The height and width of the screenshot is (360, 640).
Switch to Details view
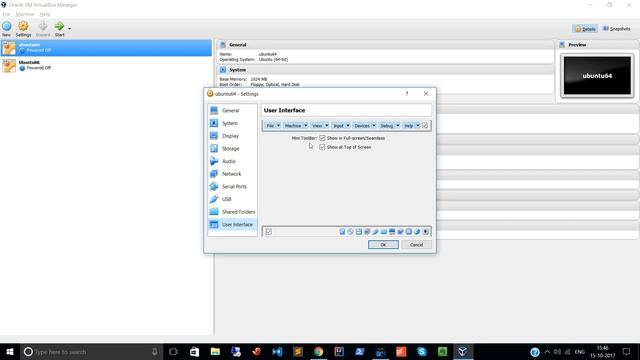585,29
